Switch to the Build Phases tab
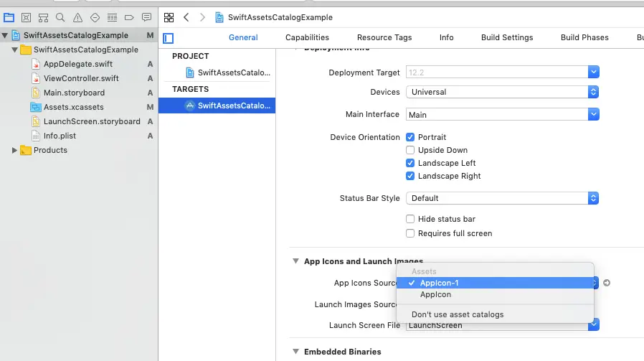644x361 pixels. pyautogui.click(x=585, y=37)
